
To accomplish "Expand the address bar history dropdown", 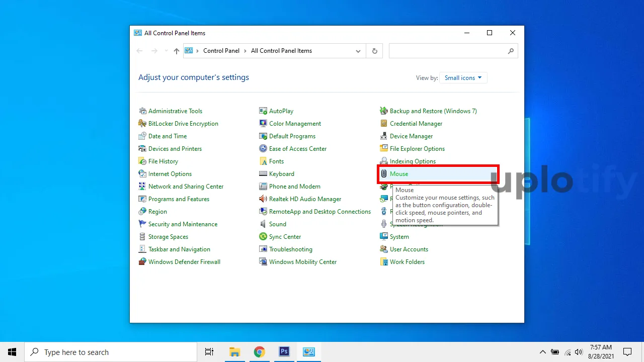I will [x=358, y=51].
